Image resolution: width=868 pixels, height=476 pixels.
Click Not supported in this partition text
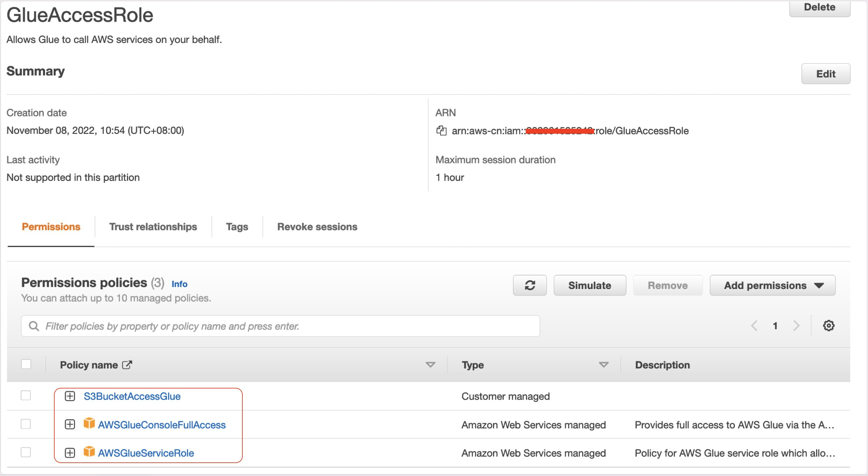(73, 177)
